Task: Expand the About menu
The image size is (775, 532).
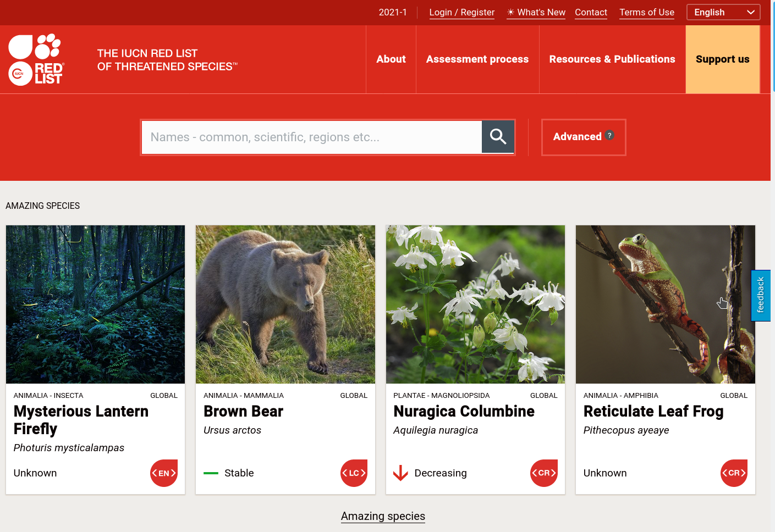Action: (391, 59)
